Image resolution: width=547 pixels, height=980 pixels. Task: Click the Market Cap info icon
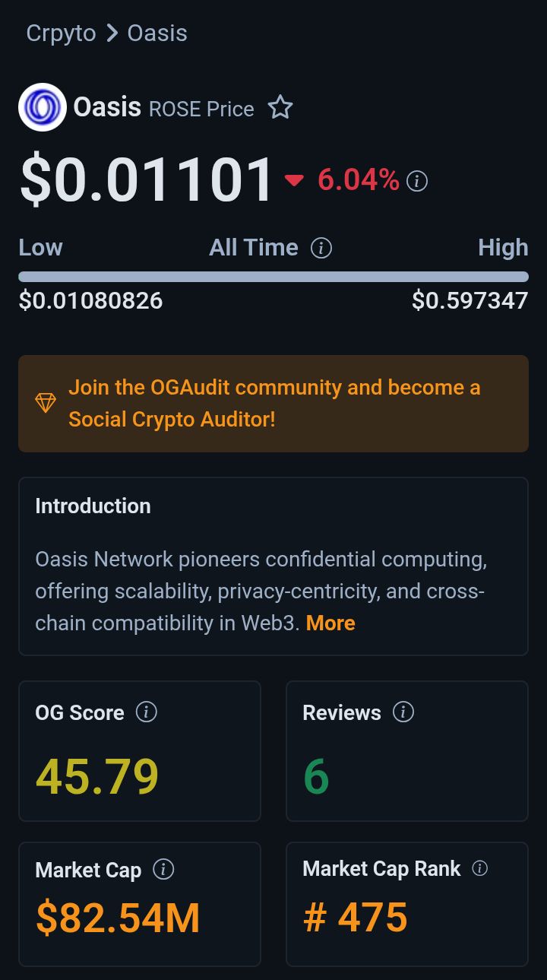point(163,870)
